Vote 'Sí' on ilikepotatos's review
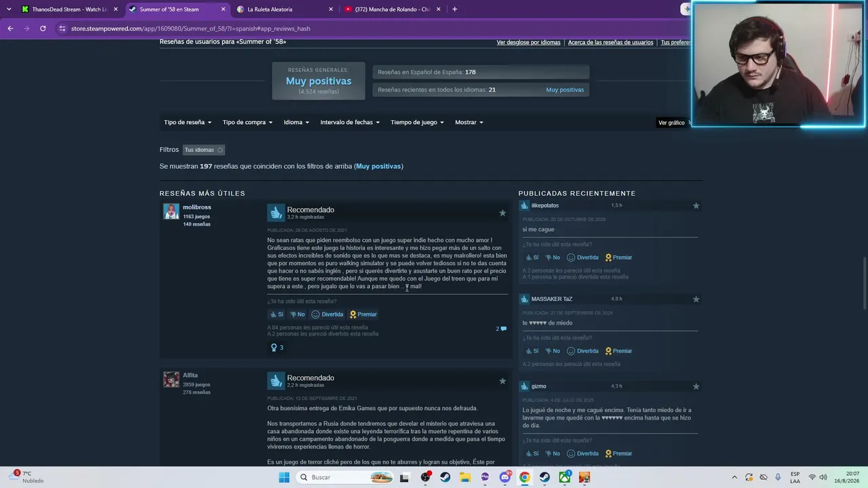 tap(532, 258)
